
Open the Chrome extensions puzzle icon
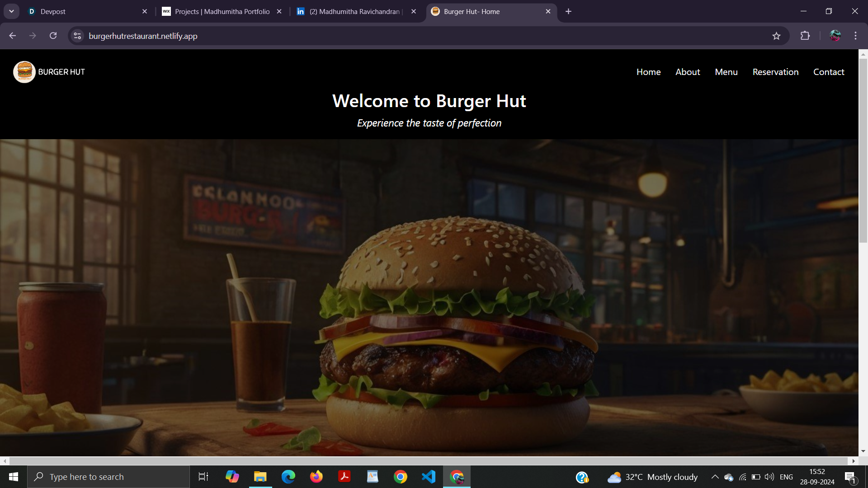click(x=805, y=36)
